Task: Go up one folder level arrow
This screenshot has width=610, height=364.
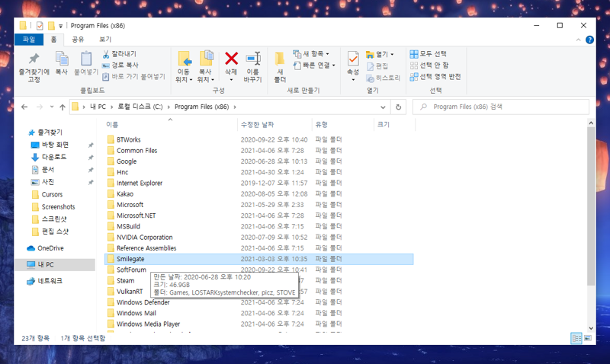Action: pyautogui.click(x=63, y=107)
